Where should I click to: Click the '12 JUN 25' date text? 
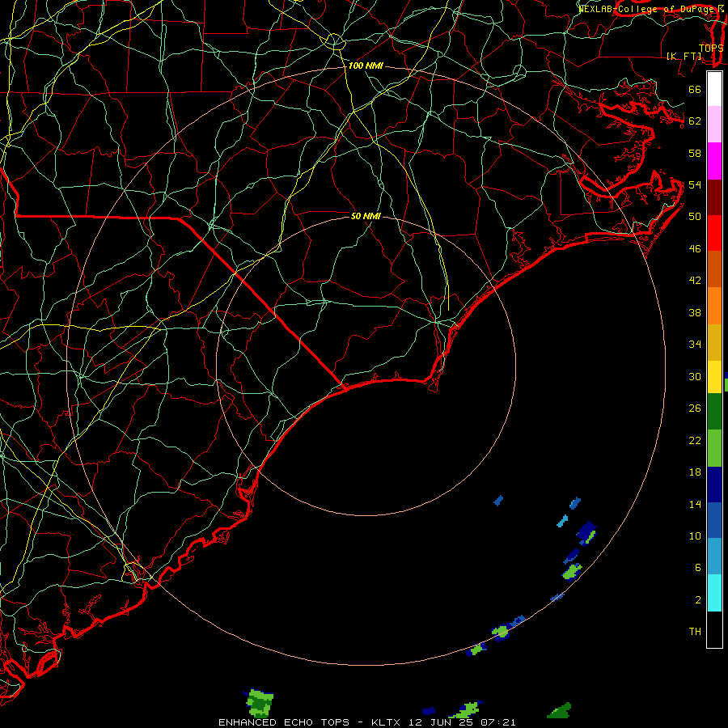tap(442, 722)
